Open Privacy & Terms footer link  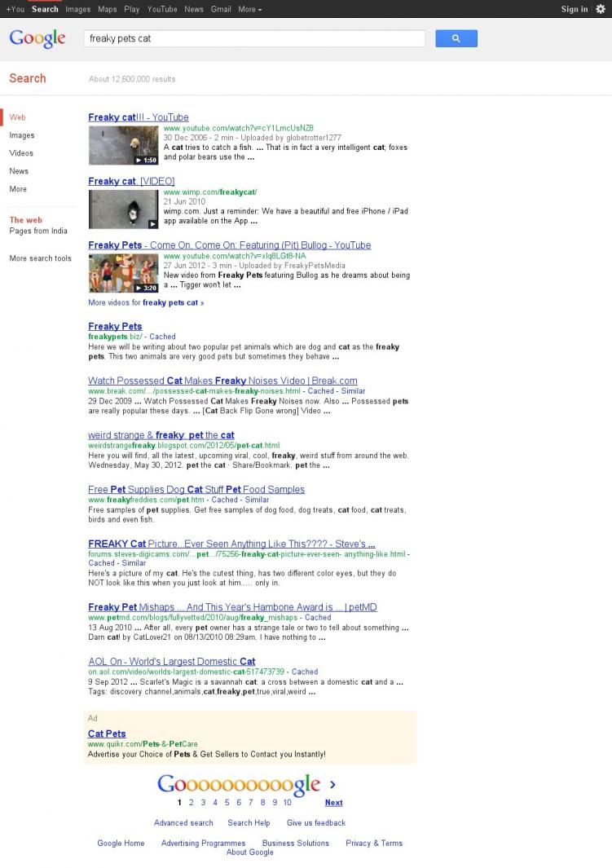[x=374, y=843]
